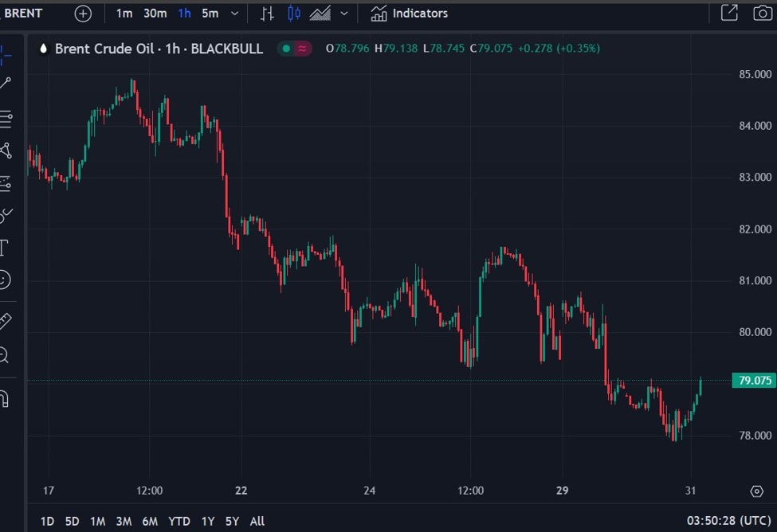Toggle the green market status indicator
Image resolution: width=777 pixels, height=532 pixels.
click(x=286, y=49)
